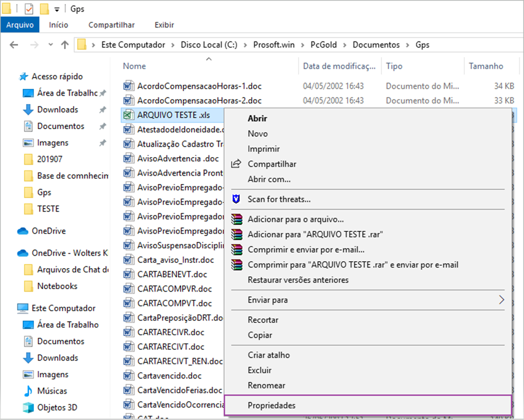Sort by Data de modificação column header
The image size is (524, 420).
tap(339, 66)
